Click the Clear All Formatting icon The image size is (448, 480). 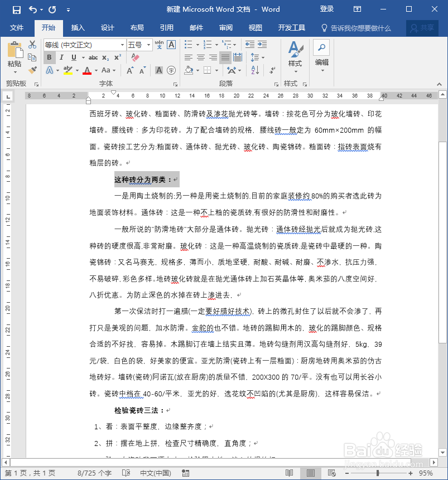134,56
